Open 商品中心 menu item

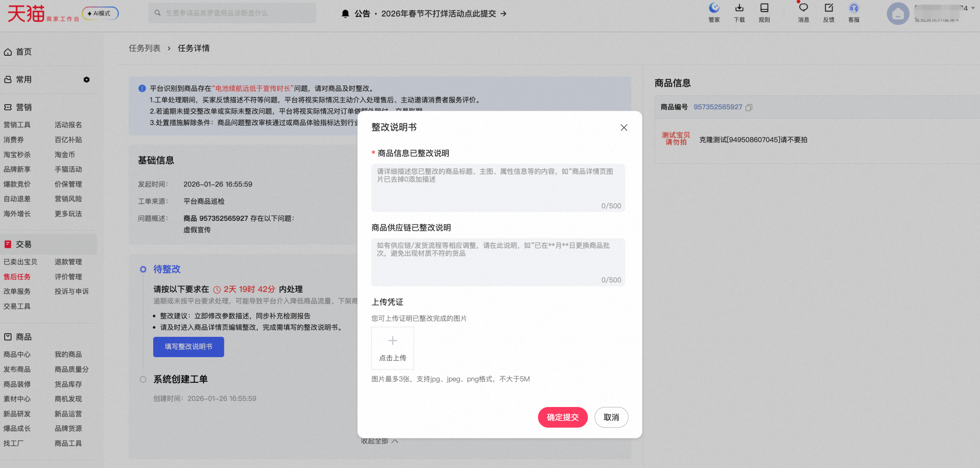17,354
